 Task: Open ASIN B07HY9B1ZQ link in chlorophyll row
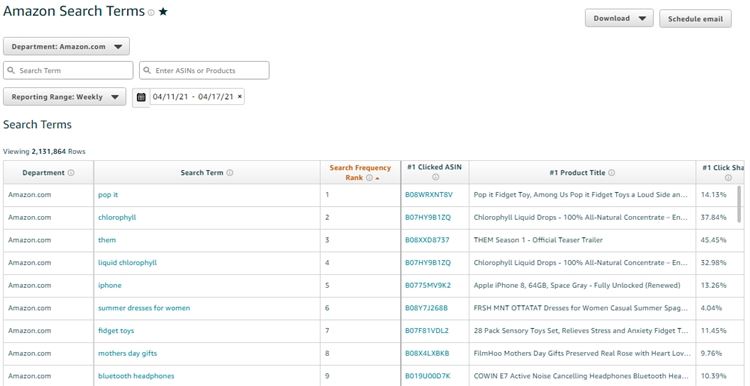(428, 217)
